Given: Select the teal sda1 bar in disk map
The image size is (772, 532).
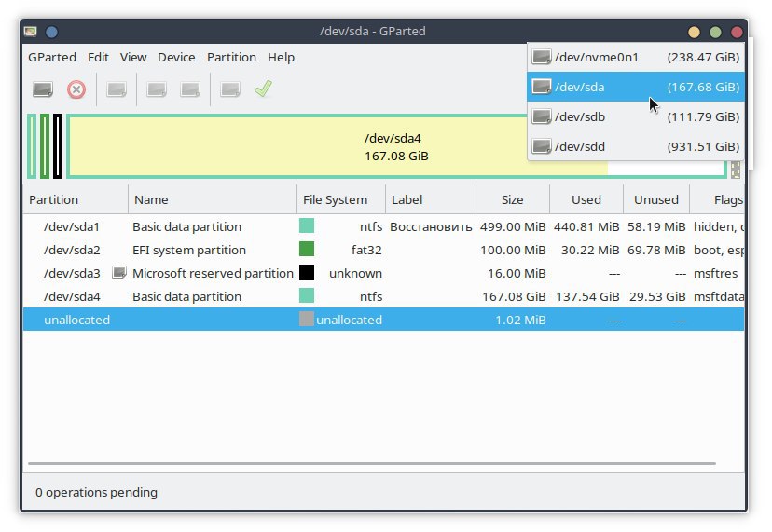Looking at the screenshot, I should tap(32, 146).
